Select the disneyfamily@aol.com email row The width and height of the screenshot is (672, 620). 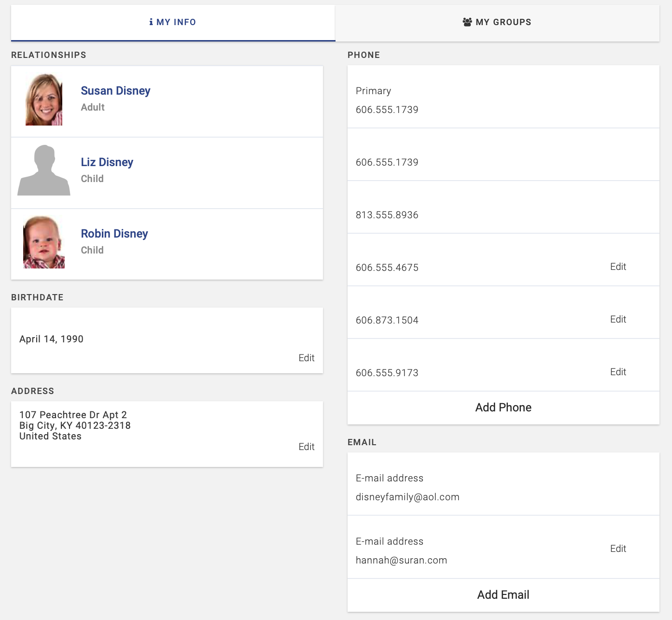pyautogui.click(x=503, y=487)
